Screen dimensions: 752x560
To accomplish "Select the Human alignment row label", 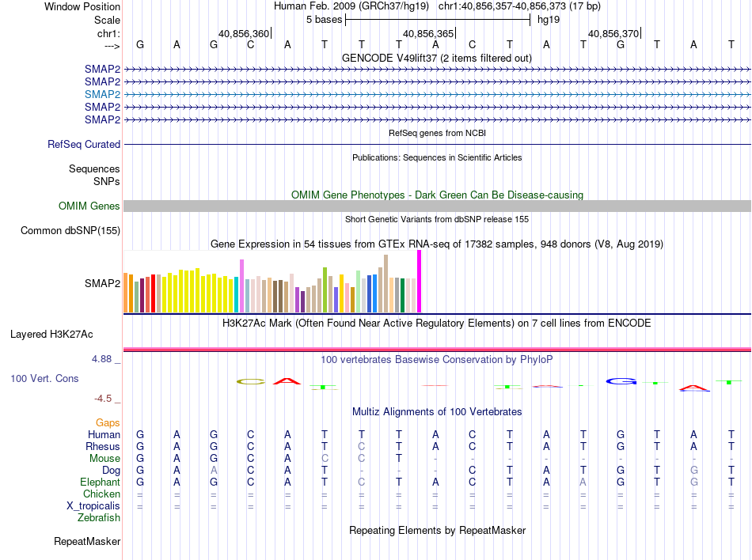I will [104, 434].
